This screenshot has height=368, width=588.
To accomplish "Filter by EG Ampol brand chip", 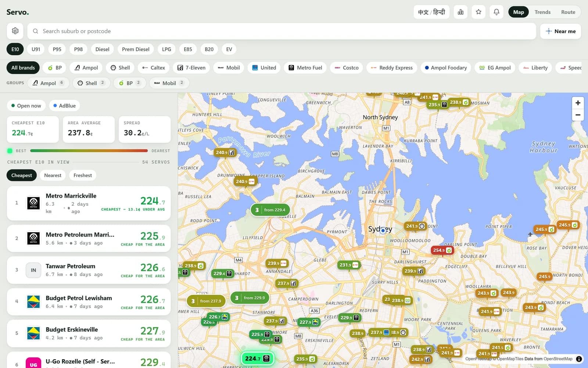I will point(495,68).
